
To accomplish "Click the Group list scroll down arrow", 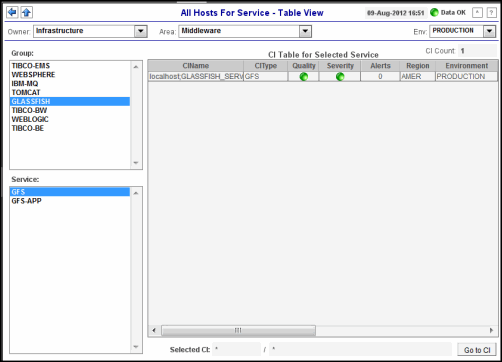I will coord(136,163).
